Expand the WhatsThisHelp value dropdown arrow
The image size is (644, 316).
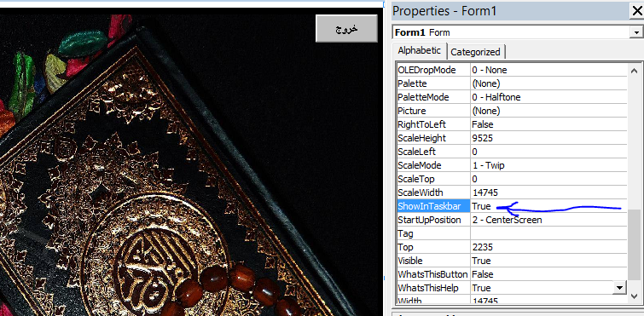pos(619,287)
